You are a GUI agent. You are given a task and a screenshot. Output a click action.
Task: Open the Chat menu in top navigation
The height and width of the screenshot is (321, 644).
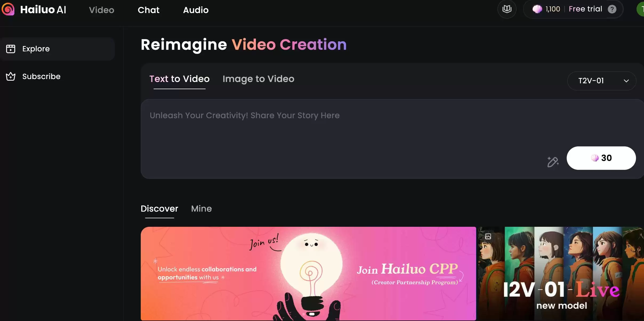click(148, 10)
